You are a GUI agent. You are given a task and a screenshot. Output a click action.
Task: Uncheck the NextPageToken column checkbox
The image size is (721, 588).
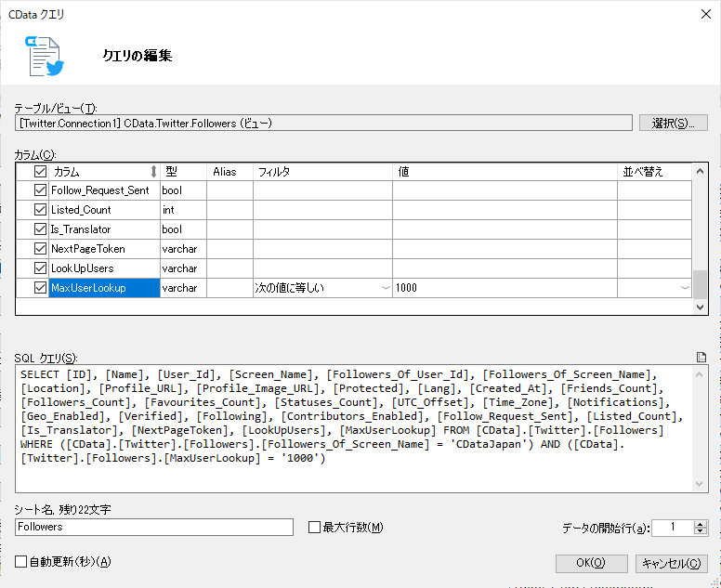[x=40, y=249]
